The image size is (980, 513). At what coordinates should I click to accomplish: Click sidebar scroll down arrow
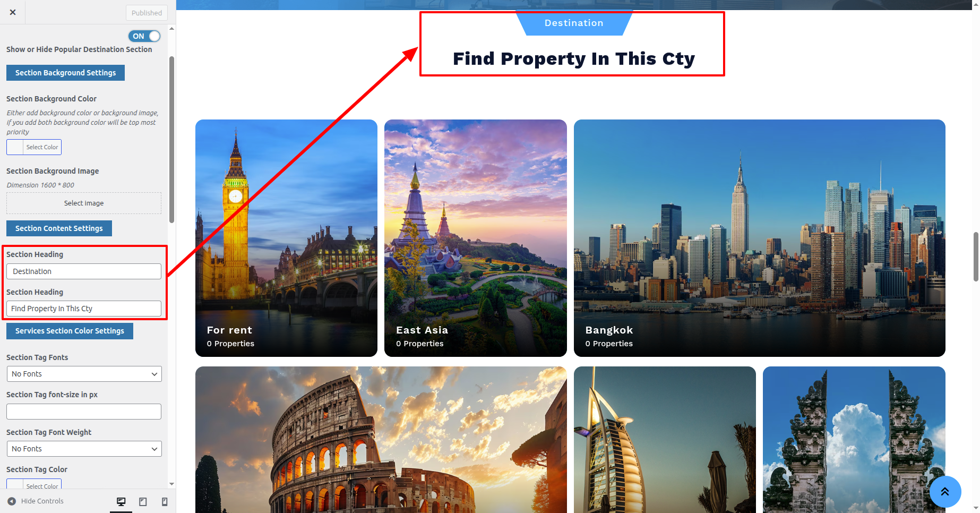click(171, 484)
